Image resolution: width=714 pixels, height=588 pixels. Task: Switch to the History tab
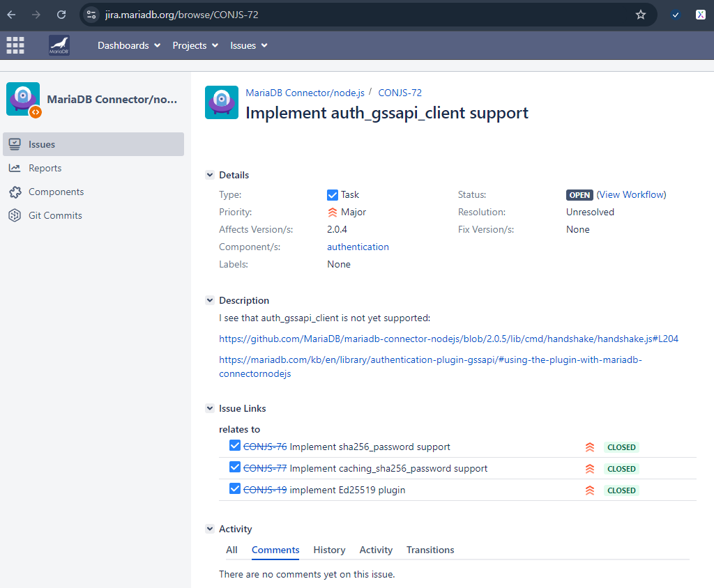click(x=329, y=550)
